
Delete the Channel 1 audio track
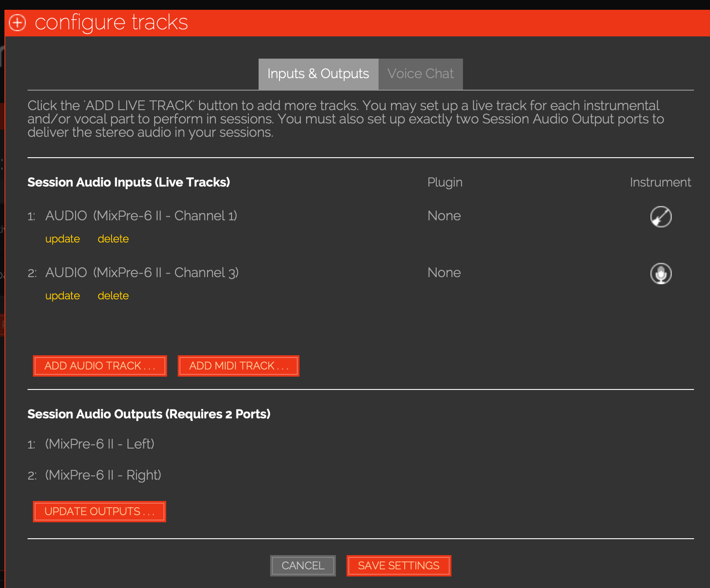point(113,239)
